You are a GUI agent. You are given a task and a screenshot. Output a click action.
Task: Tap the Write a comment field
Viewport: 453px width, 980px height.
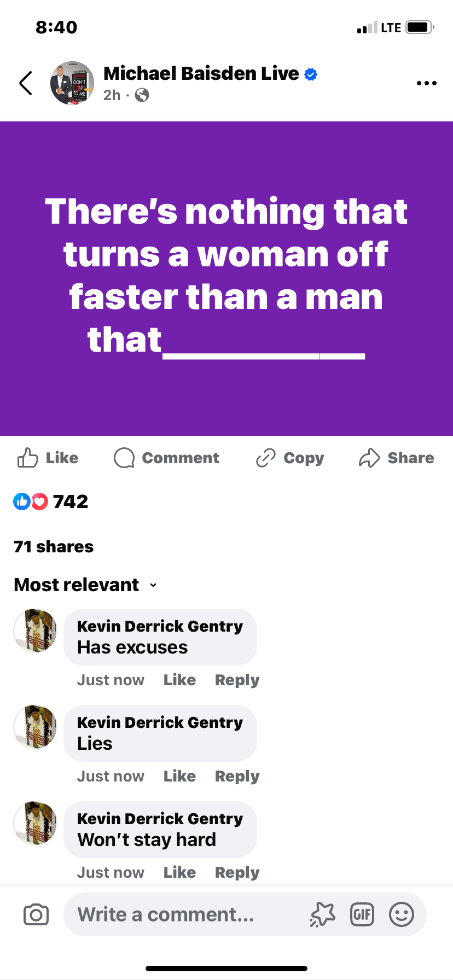pyautogui.click(x=186, y=914)
